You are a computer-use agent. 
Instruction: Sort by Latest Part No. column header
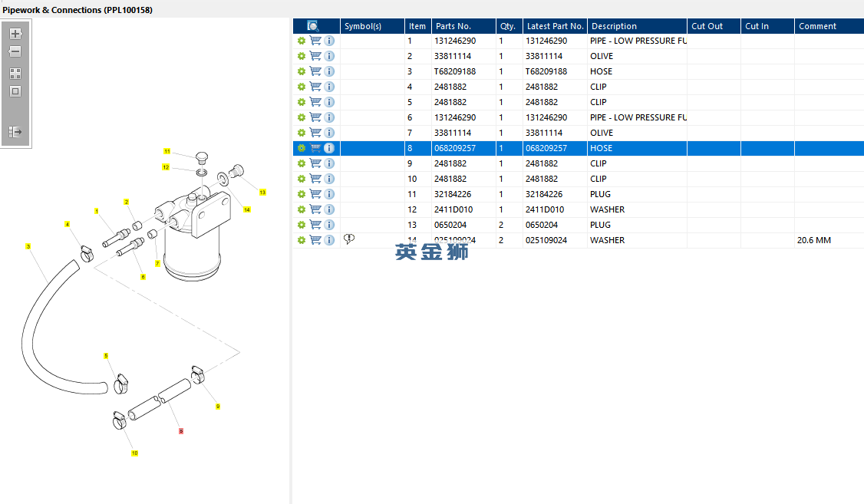[x=556, y=26]
